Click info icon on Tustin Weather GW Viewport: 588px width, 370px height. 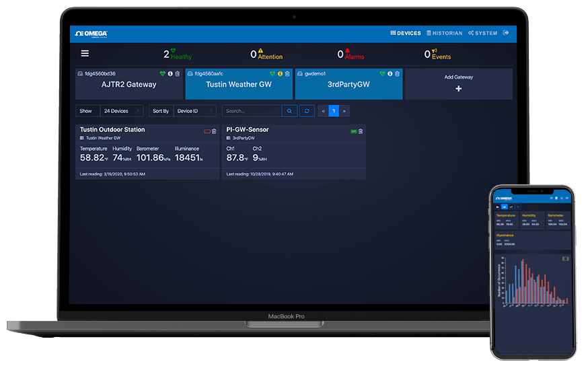pos(280,74)
